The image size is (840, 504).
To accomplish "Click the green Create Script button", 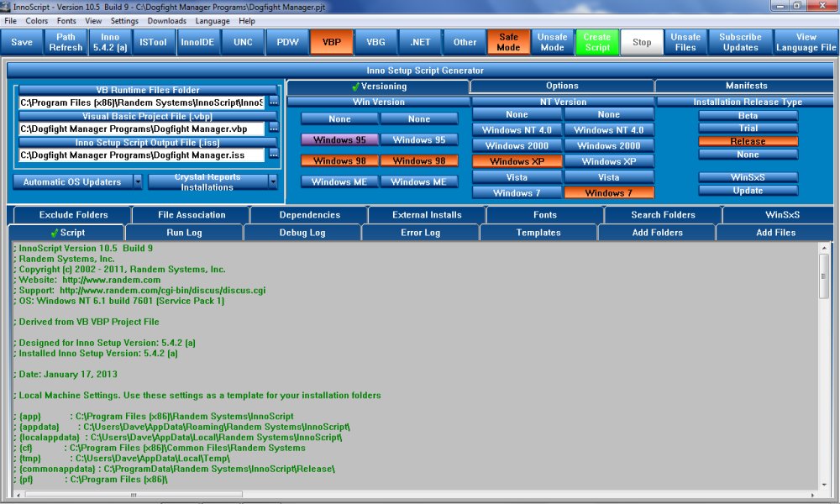I will pos(597,42).
